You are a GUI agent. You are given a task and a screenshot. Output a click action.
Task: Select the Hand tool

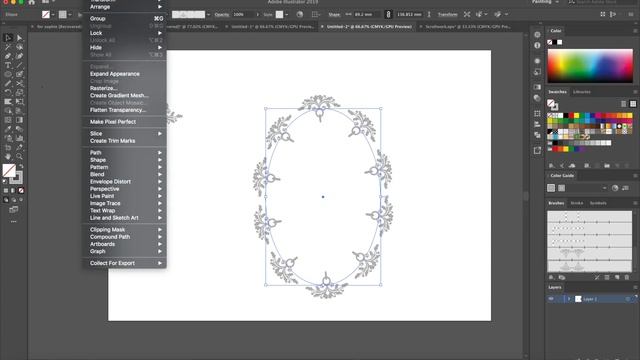click(8, 156)
